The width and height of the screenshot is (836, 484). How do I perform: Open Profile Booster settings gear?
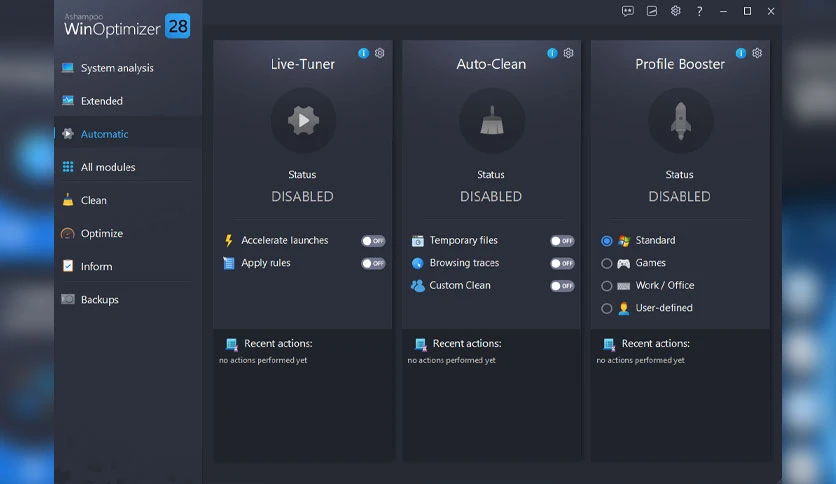click(x=757, y=53)
